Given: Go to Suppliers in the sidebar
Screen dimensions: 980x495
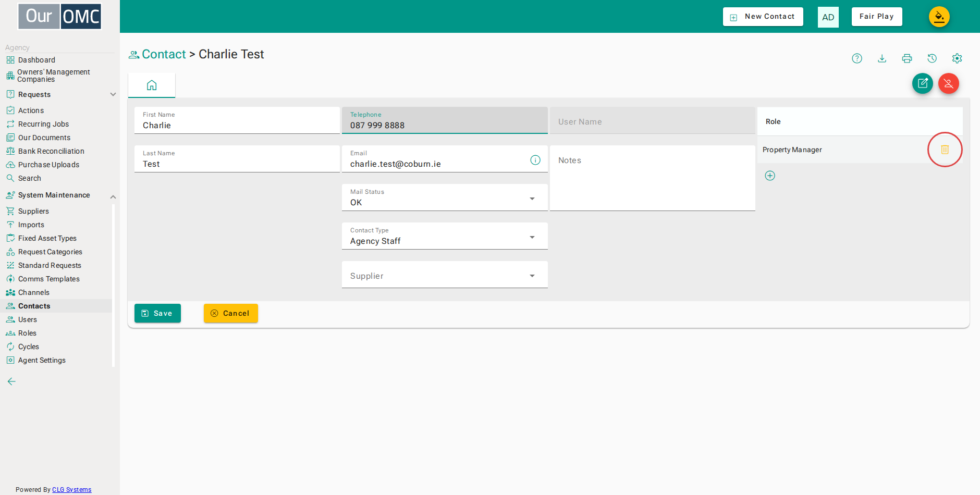Looking at the screenshot, I should click(33, 211).
